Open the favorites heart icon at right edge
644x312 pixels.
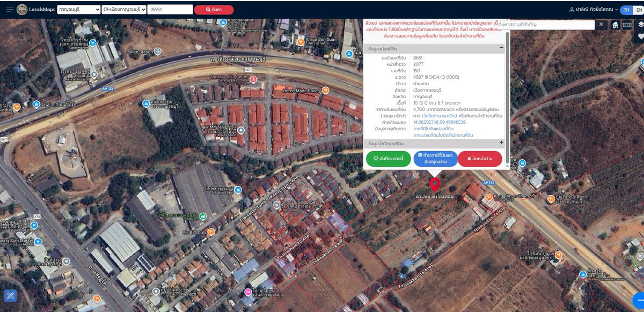(641, 36)
